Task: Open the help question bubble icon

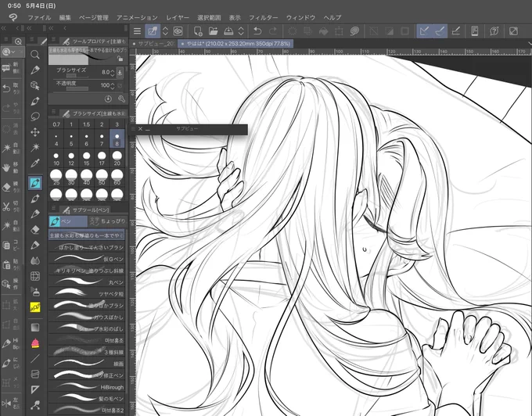Action: [x=494, y=31]
